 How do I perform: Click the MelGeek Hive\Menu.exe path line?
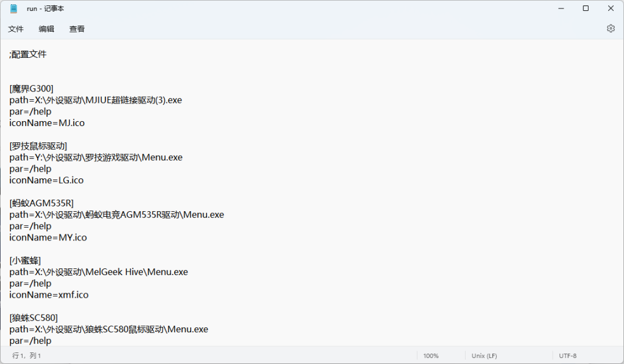pos(99,272)
